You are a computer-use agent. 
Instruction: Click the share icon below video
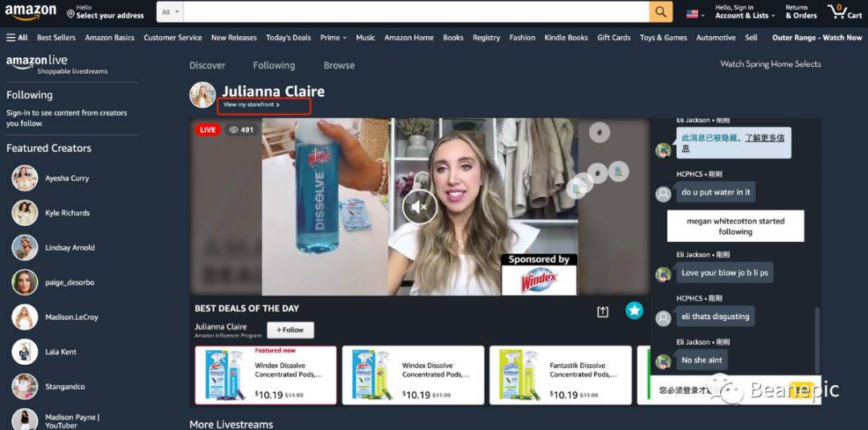click(603, 312)
